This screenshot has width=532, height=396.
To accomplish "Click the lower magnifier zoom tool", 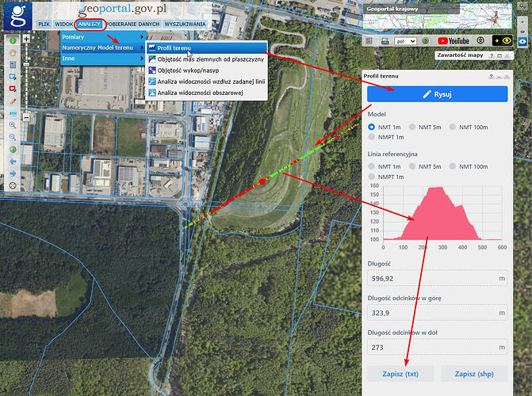I will click(x=13, y=137).
